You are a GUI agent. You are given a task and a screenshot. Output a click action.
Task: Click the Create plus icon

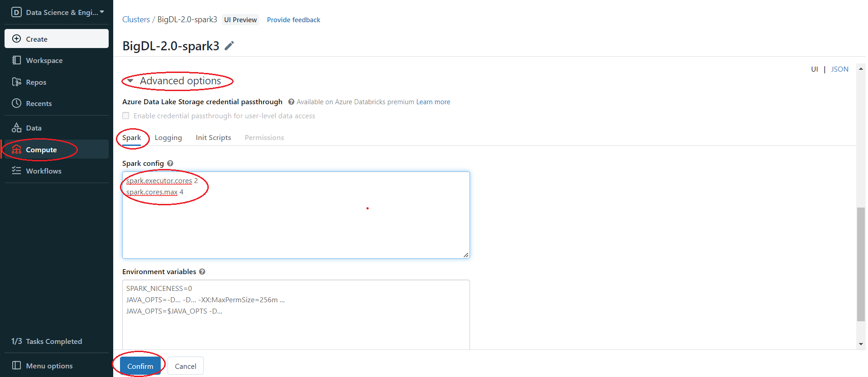coord(16,39)
